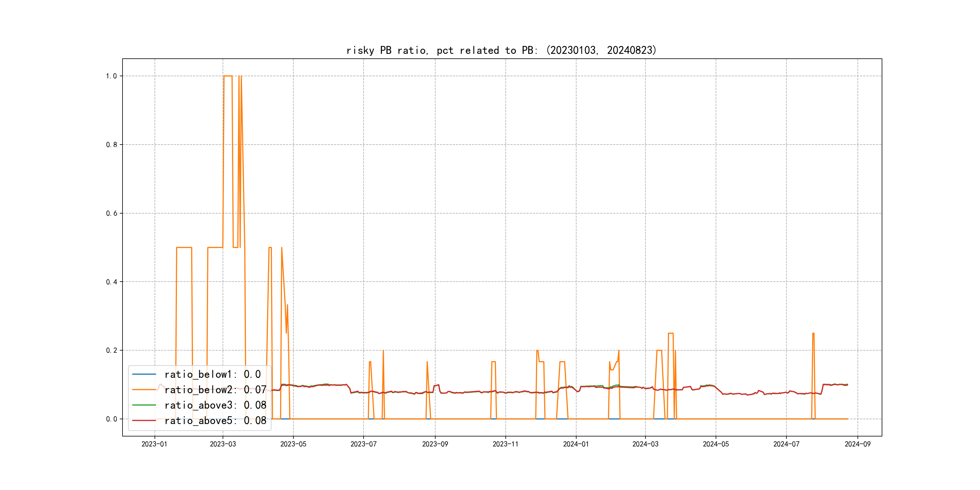The height and width of the screenshot is (490, 980).
Task: Click the 2023-01 x-axis tick label
Action: [155, 444]
